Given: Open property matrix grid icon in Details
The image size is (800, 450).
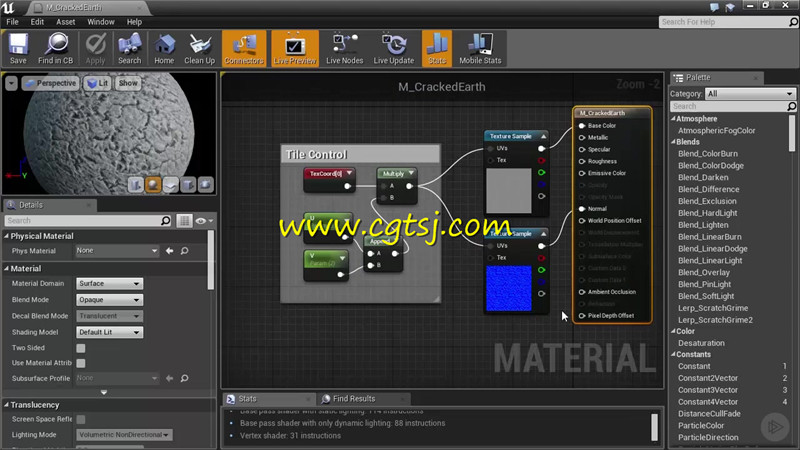Looking at the screenshot, I should click(x=184, y=220).
